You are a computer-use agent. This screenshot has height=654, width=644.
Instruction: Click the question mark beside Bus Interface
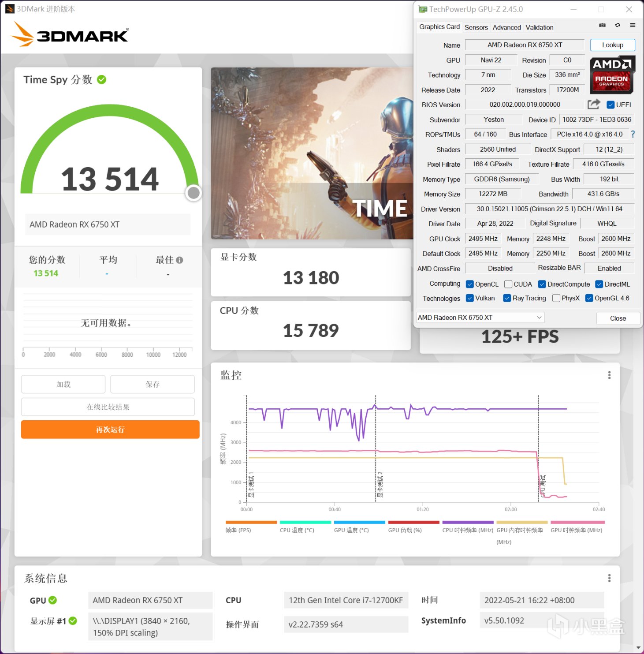(x=633, y=134)
